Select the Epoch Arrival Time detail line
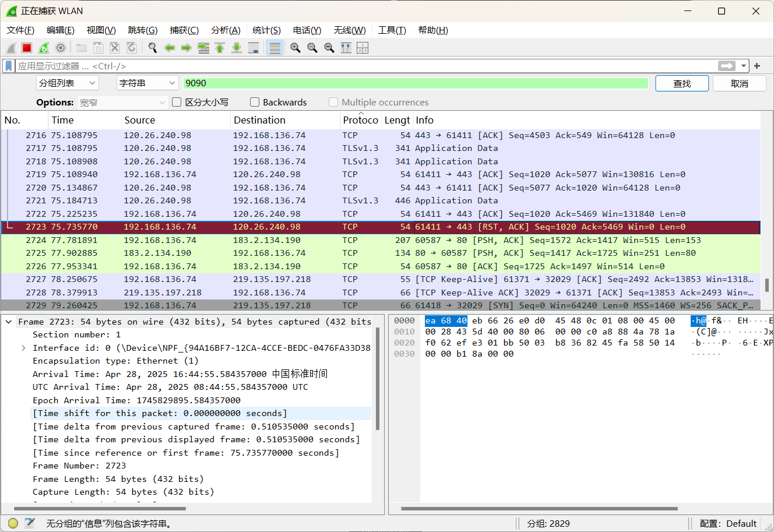The image size is (774, 532). (136, 400)
